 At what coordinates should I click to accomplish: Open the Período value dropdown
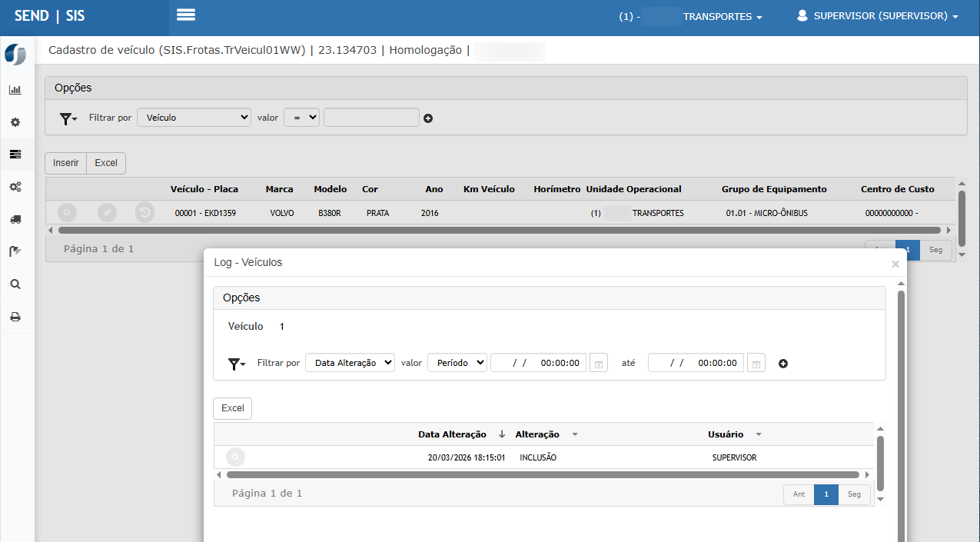point(457,363)
